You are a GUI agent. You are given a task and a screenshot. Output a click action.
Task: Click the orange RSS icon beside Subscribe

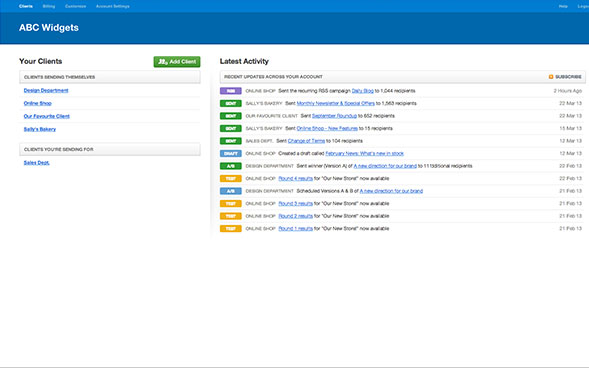pos(551,77)
